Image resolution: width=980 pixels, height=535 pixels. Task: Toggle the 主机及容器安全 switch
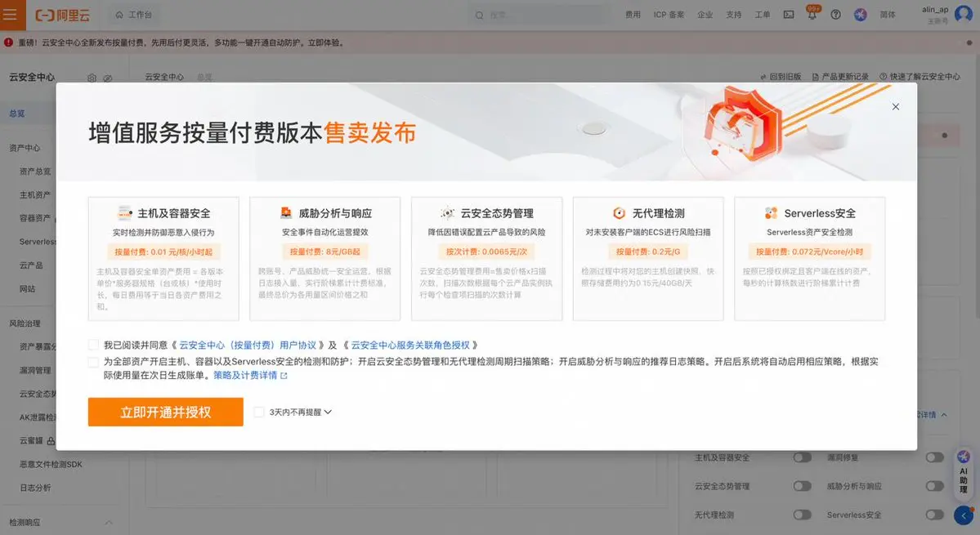pos(802,457)
